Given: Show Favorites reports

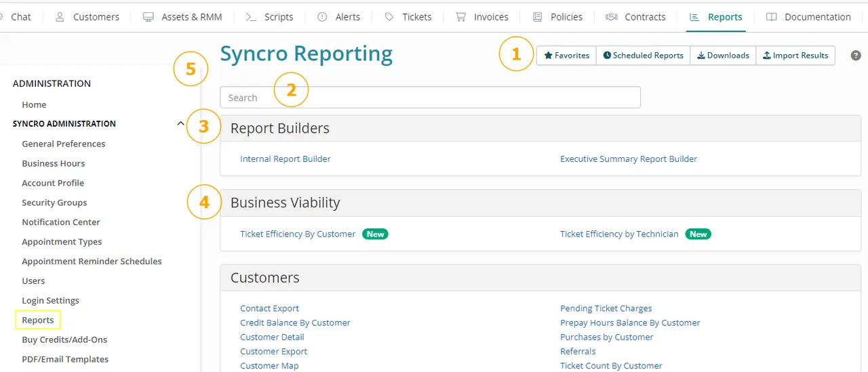Looking at the screenshot, I should (567, 56).
